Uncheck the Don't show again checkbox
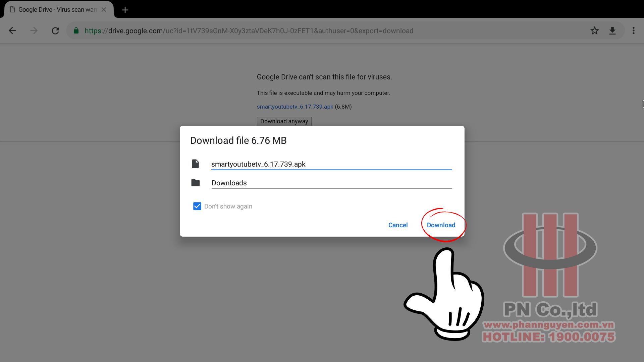The image size is (644, 362). point(197,206)
